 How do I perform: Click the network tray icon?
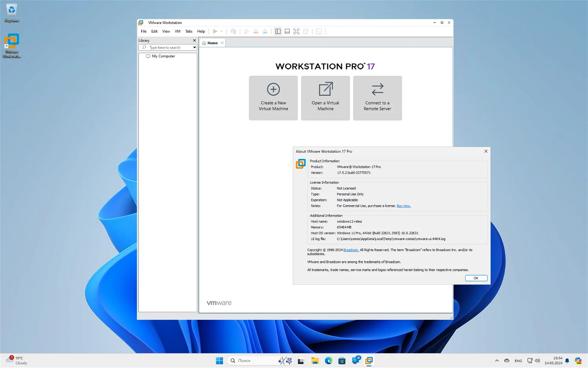click(x=530, y=361)
